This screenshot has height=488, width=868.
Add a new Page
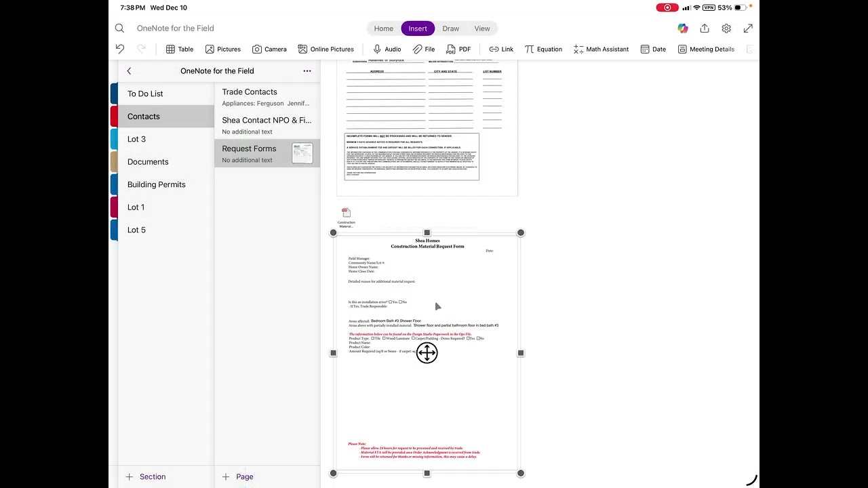237,476
